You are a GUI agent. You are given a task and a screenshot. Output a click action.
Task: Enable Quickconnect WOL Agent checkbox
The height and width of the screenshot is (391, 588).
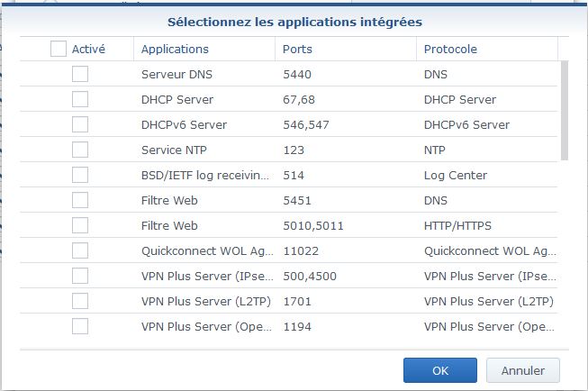pos(80,250)
